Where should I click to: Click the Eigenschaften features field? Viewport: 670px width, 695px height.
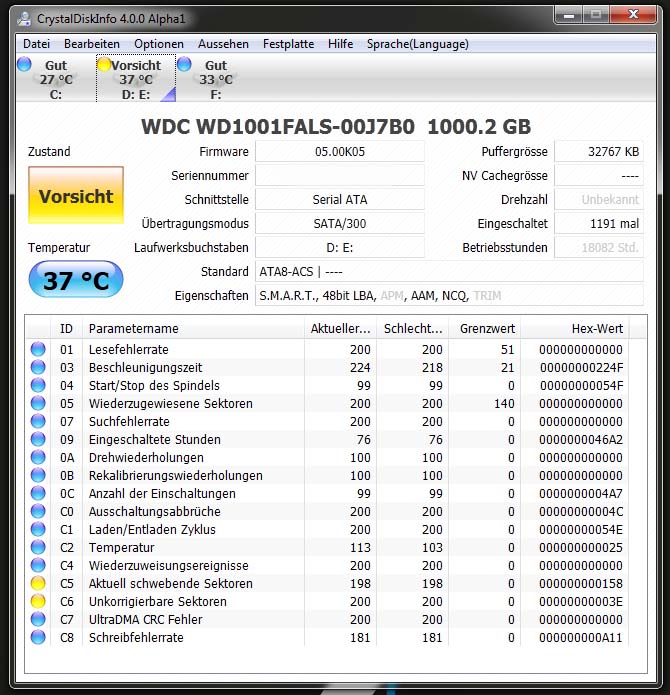(449, 295)
